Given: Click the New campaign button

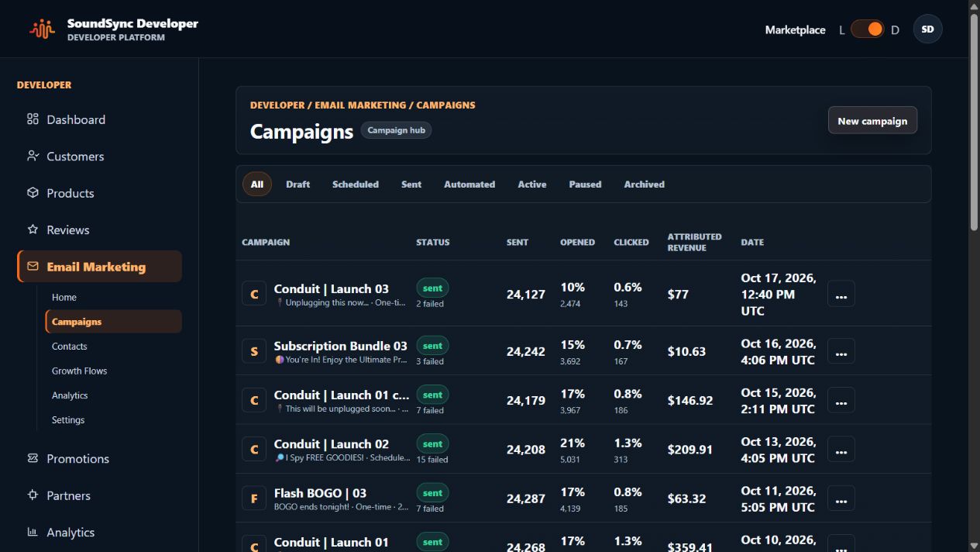Looking at the screenshot, I should (x=872, y=120).
